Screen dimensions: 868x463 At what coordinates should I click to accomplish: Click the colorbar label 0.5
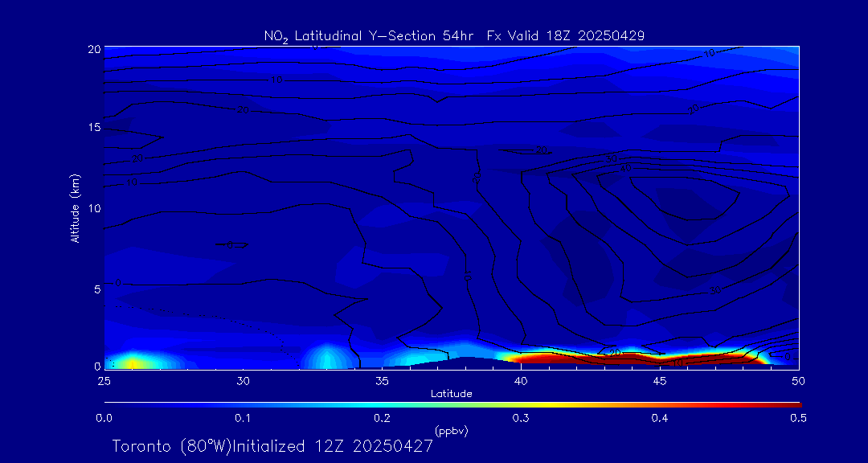click(x=798, y=419)
